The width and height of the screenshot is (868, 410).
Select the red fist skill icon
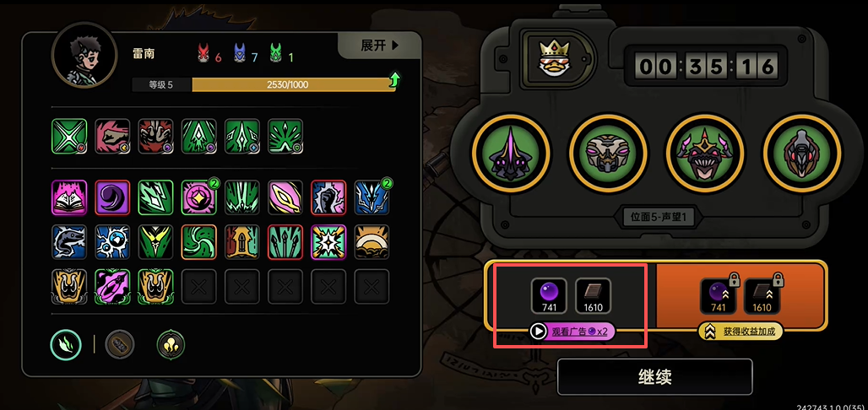tap(112, 136)
